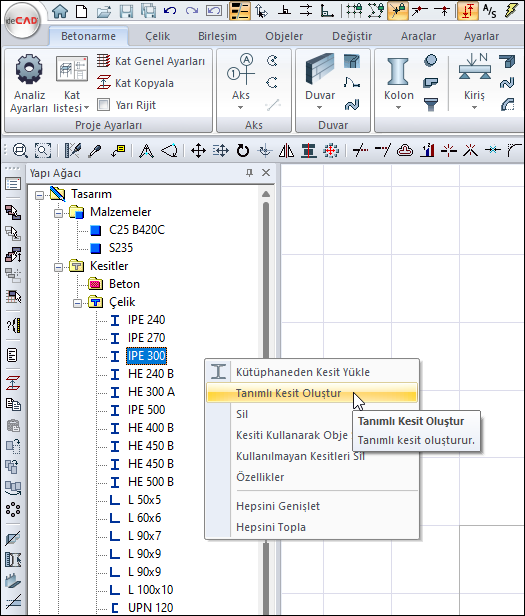Open the Kat listesi dropdown
Viewport: 525px width, 616px height.
[72, 101]
